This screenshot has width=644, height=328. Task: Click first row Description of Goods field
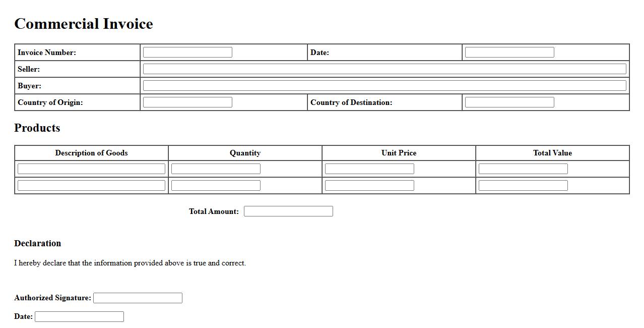click(91, 169)
